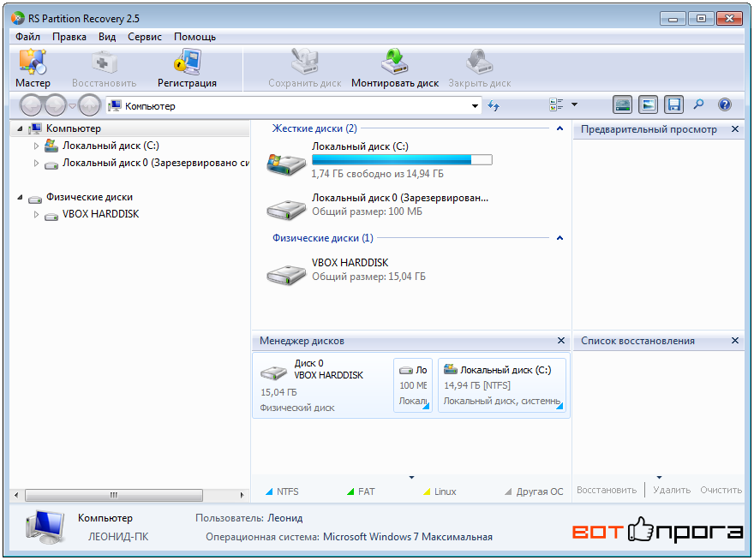Open the Сервис menu
The image size is (754, 560).
click(145, 37)
